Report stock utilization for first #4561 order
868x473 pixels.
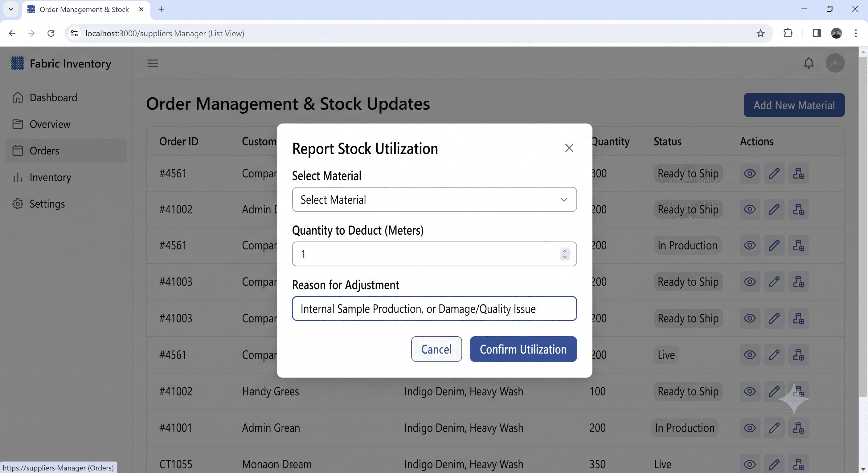(x=798, y=174)
